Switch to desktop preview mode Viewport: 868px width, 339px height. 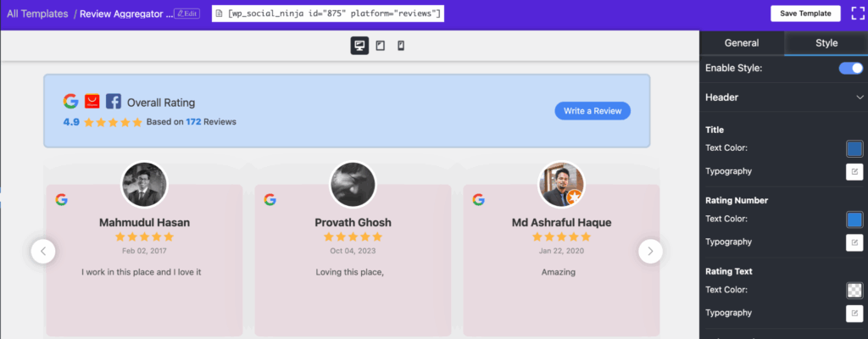pyautogui.click(x=359, y=46)
